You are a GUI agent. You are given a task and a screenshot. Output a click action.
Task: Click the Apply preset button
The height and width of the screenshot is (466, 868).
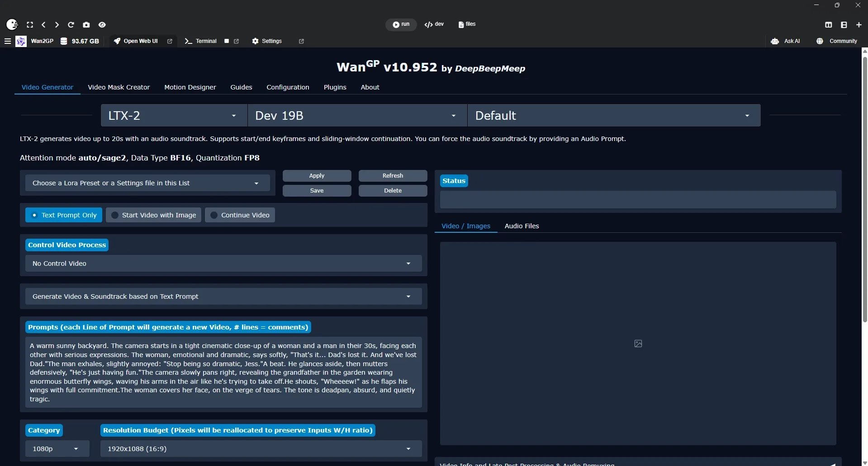coord(317,176)
